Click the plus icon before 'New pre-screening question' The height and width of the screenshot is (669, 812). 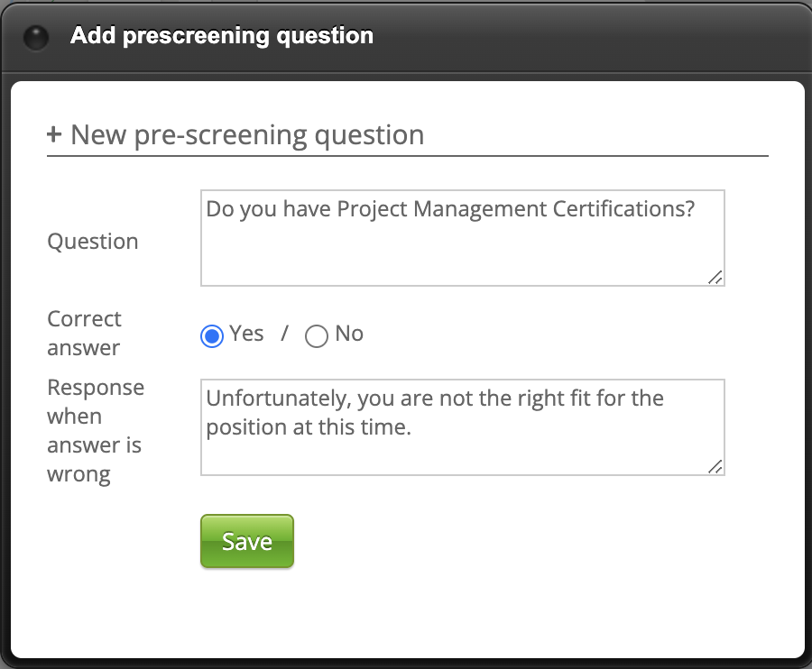tap(54, 135)
